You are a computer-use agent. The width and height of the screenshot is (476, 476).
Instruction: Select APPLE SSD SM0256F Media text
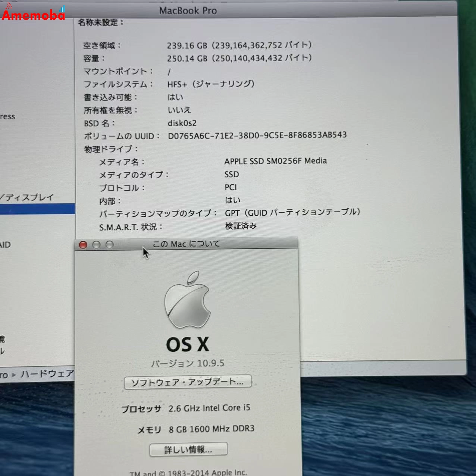coord(276,161)
